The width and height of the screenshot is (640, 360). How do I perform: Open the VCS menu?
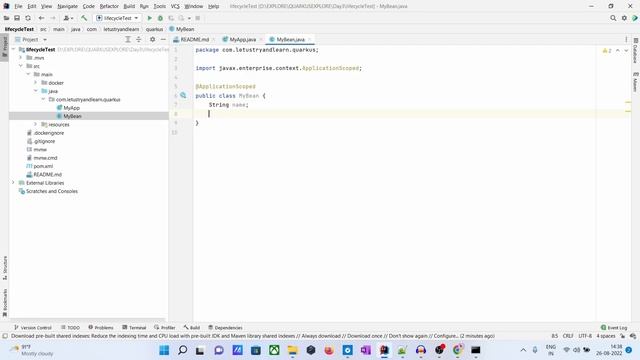click(x=175, y=6)
